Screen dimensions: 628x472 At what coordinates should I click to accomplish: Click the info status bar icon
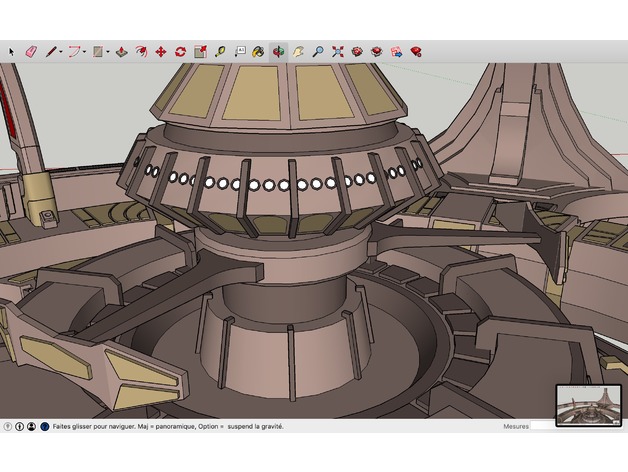20,426
